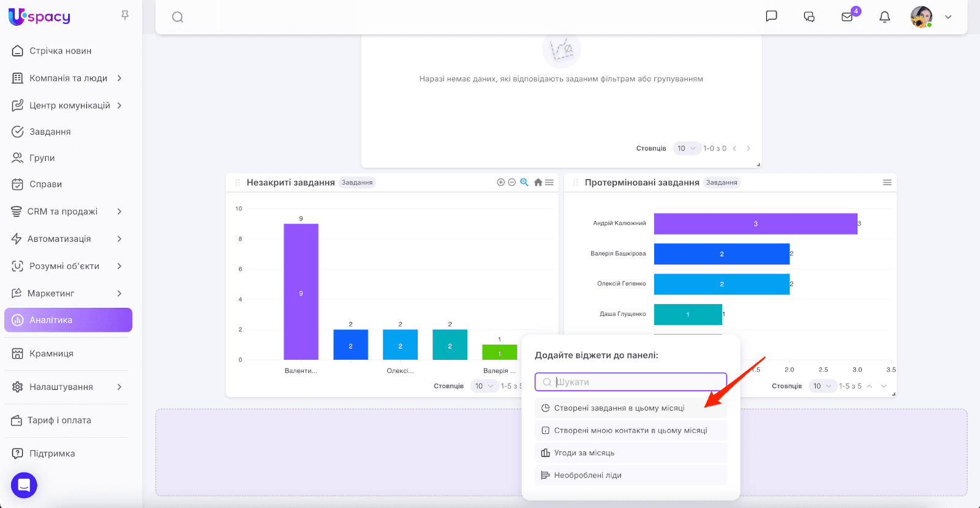Click the zoom out icon on Незакриті завдання chart
980x508 pixels.
[512, 182]
